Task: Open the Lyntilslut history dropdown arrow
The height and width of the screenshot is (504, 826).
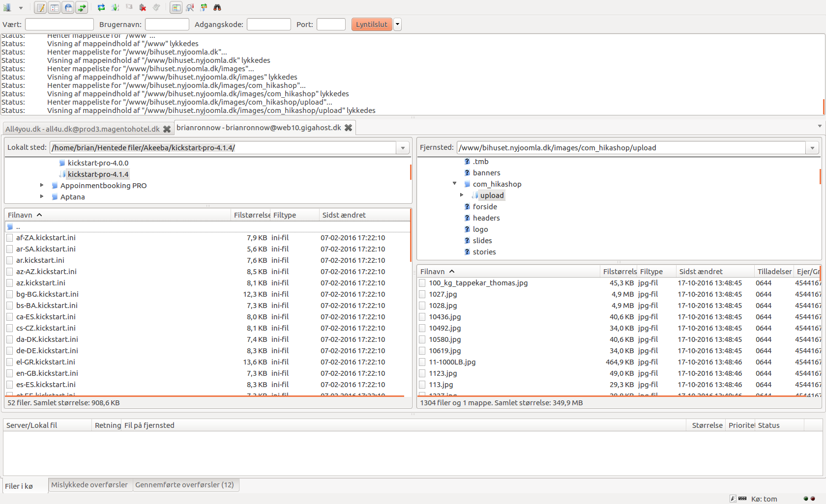Action: click(397, 25)
